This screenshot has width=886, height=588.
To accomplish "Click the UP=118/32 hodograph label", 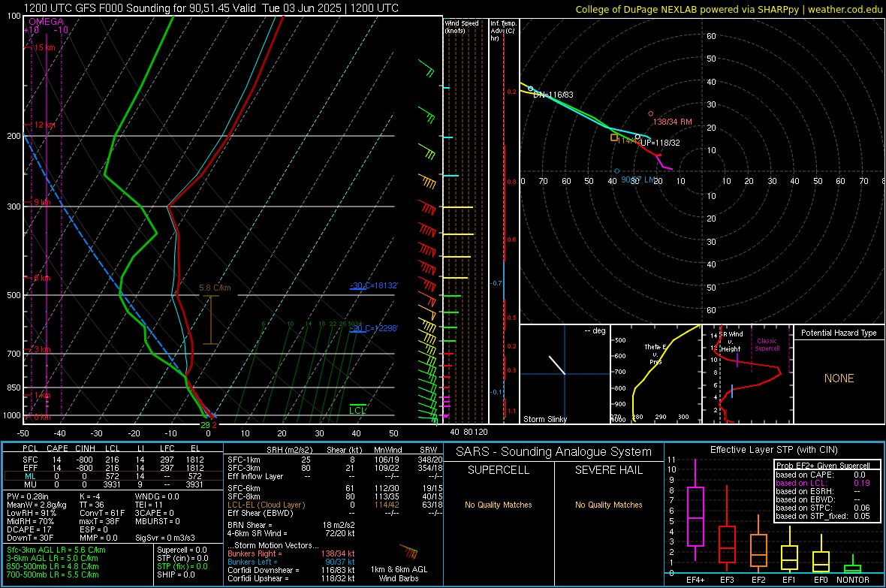I will (659, 143).
